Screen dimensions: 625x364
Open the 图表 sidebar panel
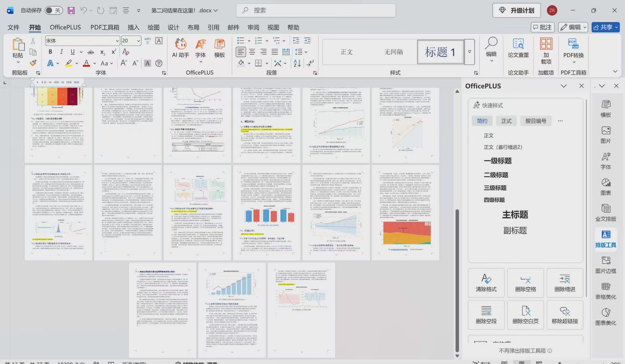click(x=606, y=187)
